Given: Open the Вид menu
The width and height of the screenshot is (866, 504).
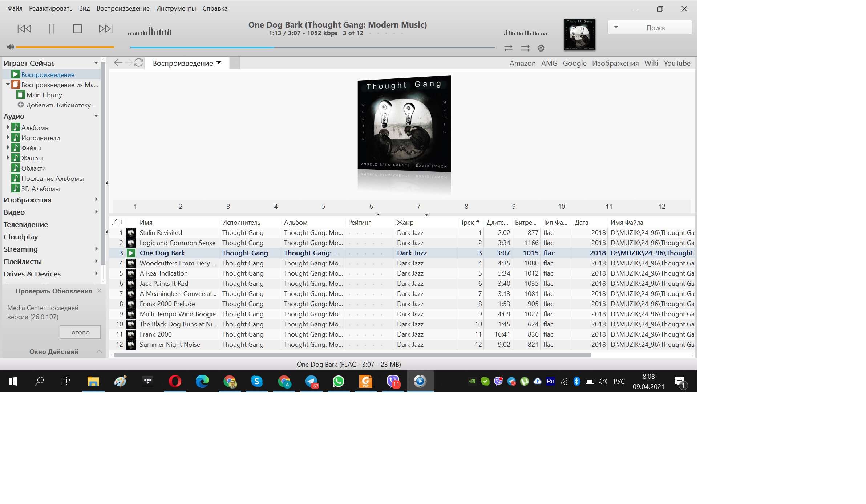Looking at the screenshot, I should 84,8.
